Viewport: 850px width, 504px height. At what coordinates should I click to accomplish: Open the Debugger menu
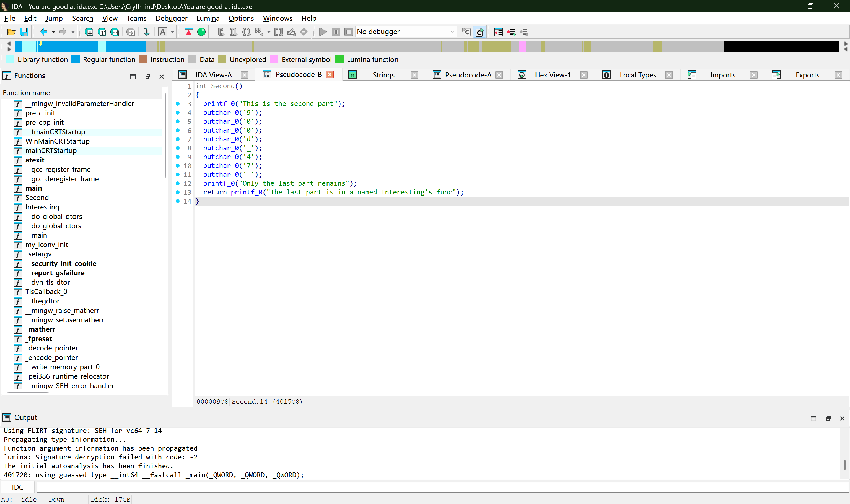pos(172,18)
